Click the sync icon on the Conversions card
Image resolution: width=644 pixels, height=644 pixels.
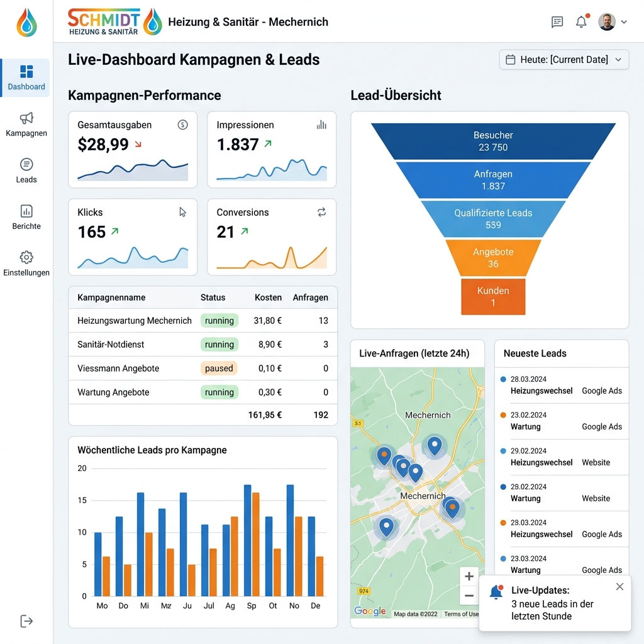click(321, 213)
